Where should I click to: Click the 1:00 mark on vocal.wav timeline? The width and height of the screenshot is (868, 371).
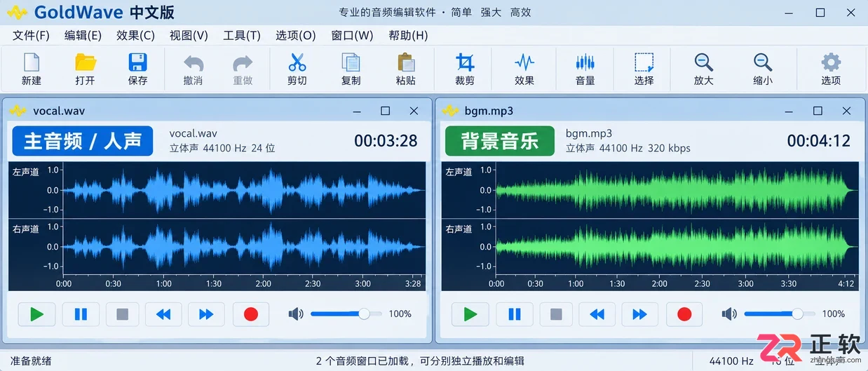click(x=163, y=284)
